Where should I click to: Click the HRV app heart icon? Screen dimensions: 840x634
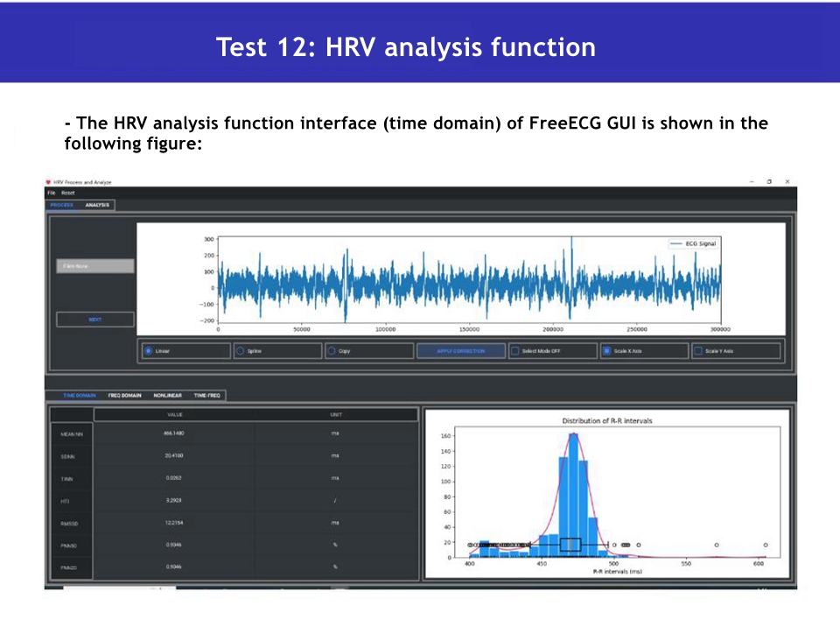click(x=48, y=182)
